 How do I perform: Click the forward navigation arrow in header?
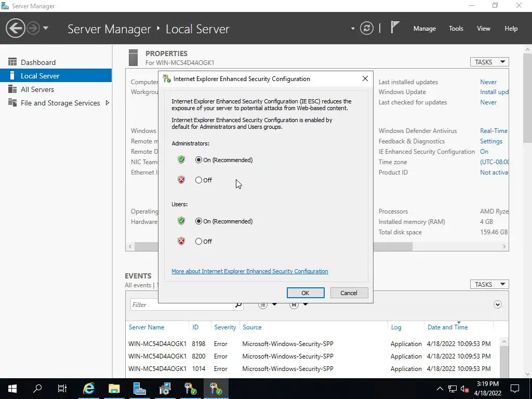coord(33,28)
